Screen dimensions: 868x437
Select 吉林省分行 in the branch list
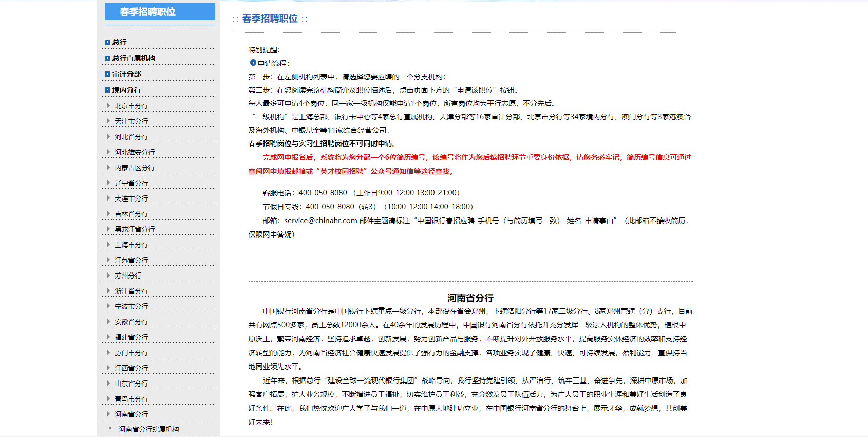click(131, 214)
